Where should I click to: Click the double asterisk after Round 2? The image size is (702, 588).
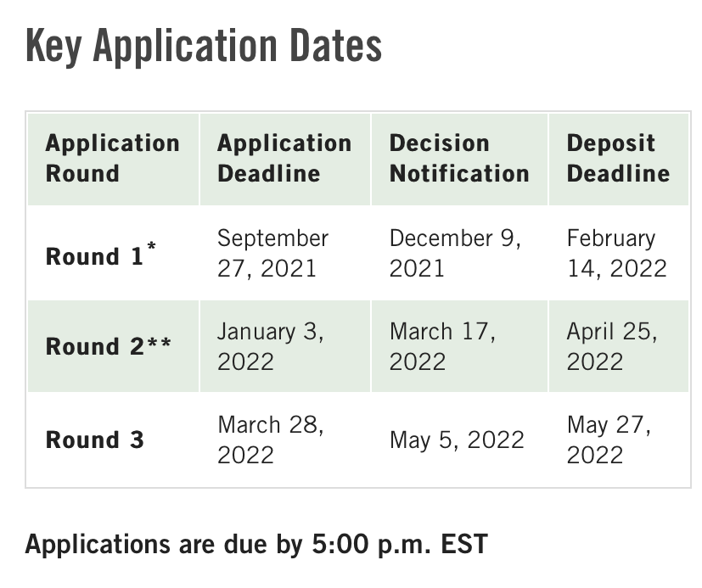[160, 344]
